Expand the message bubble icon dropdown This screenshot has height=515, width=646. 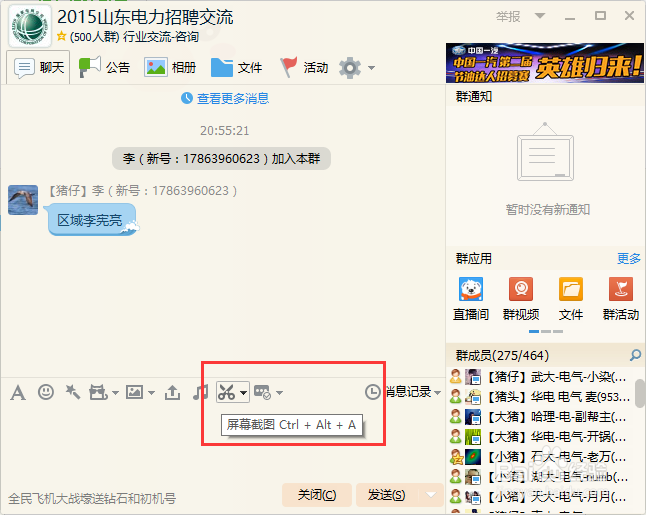coord(279,393)
